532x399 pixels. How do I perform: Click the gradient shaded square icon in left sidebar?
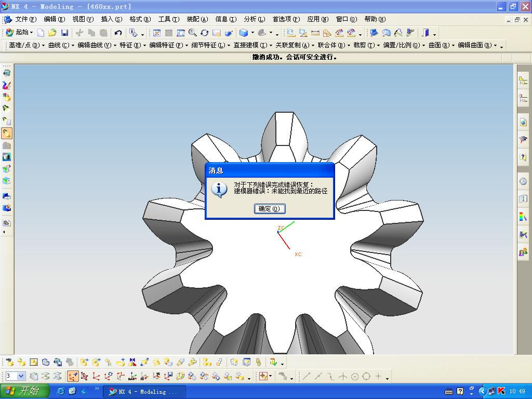coord(6,157)
